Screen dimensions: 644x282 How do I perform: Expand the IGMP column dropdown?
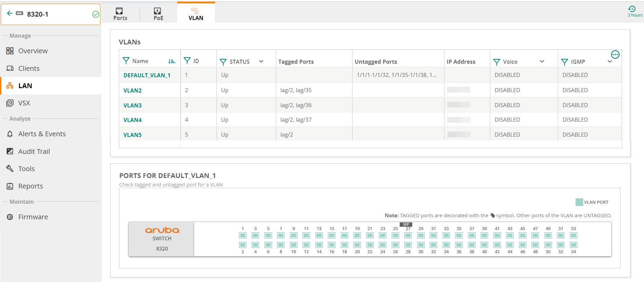[610, 61]
